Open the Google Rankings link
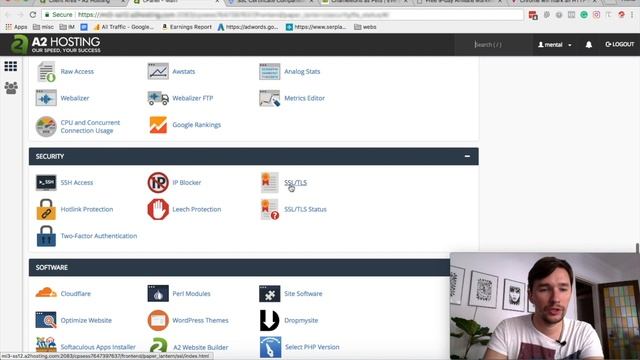The width and height of the screenshot is (640, 360). pos(197,125)
